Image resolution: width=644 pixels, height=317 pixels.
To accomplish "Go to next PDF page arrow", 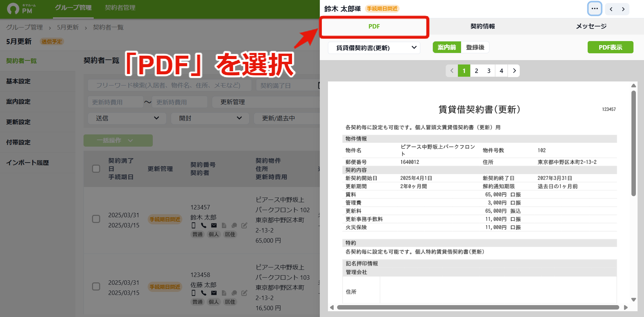I will tap(514, 71).
